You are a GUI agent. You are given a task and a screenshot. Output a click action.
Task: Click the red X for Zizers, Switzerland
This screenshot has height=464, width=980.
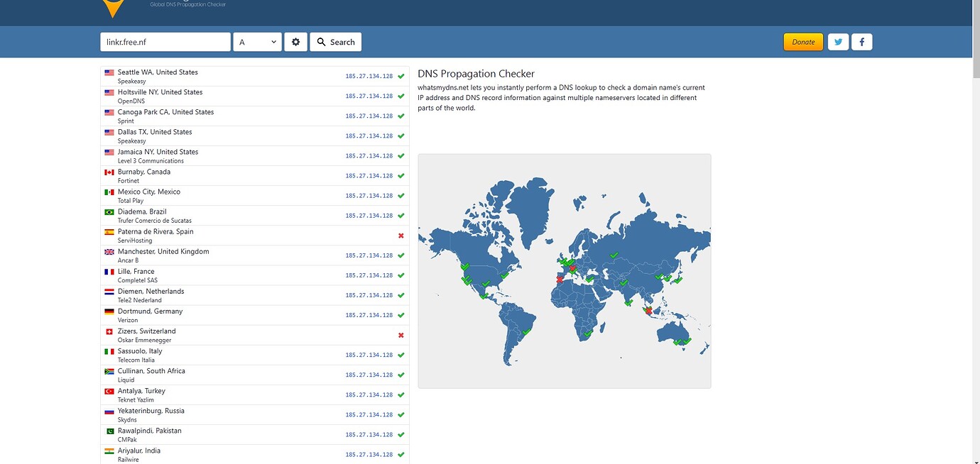[401, 335]
